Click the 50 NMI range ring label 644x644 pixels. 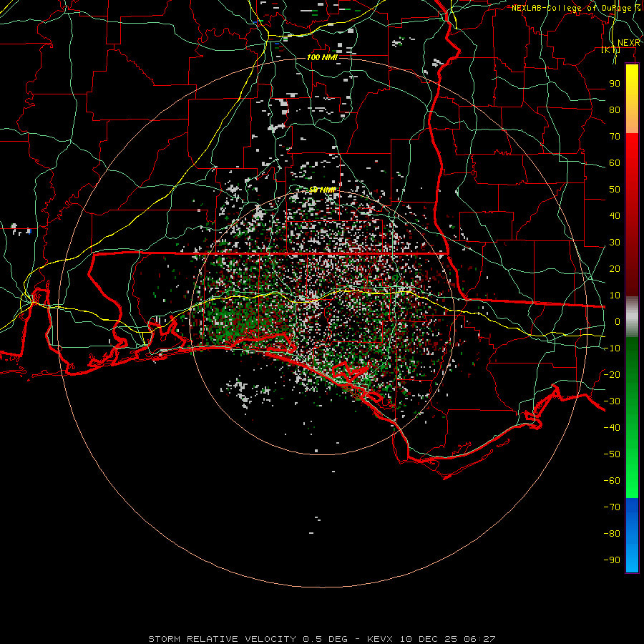tap(322, 190)
